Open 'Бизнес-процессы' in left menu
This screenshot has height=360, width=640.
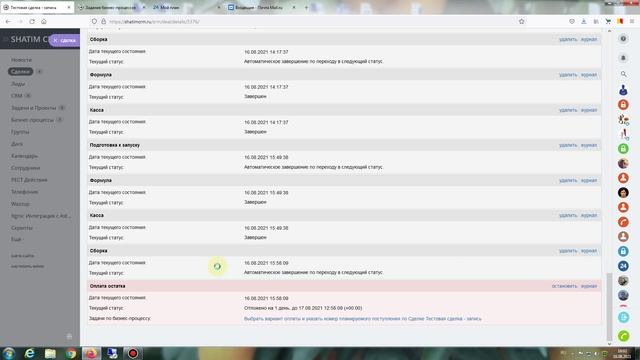[x=32, y=120]
